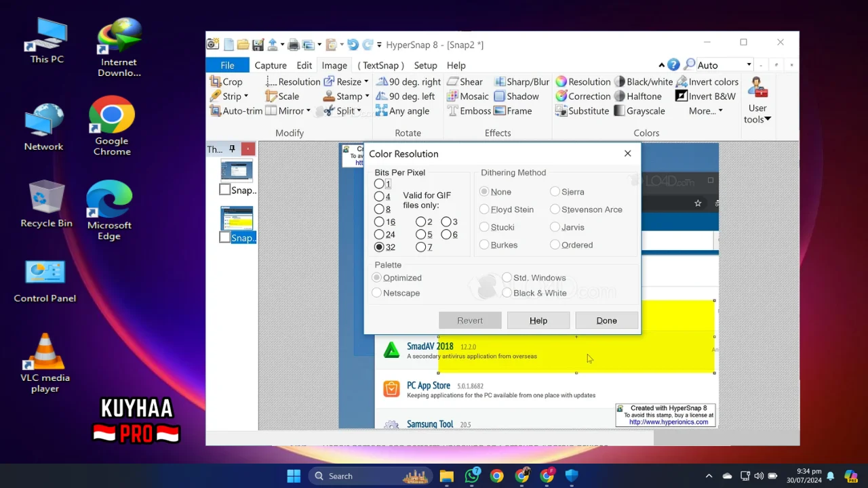The height and width of the screenshot is (488, 868).
Task: Open File Explorer from taskbar
Action: tap(446, 476)
